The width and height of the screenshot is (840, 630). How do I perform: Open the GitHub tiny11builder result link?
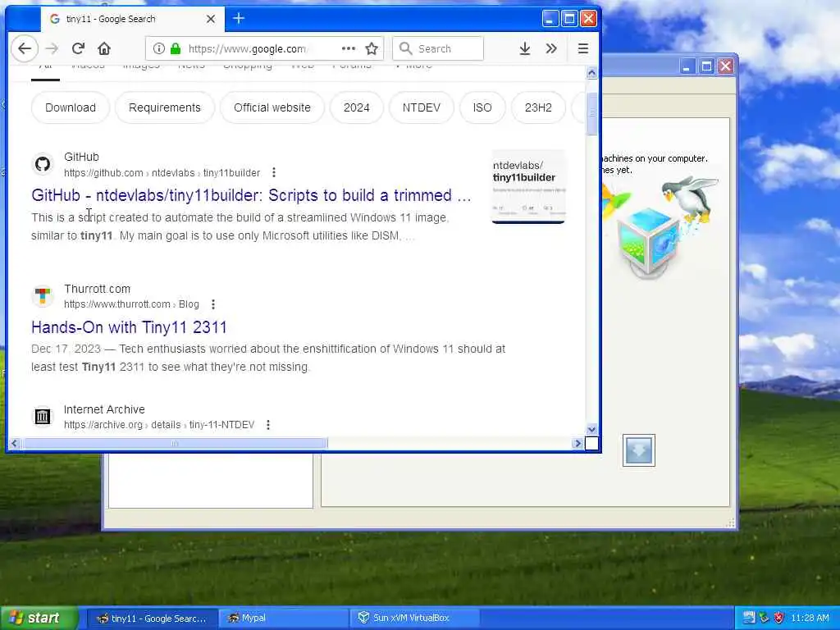[251, 195]
